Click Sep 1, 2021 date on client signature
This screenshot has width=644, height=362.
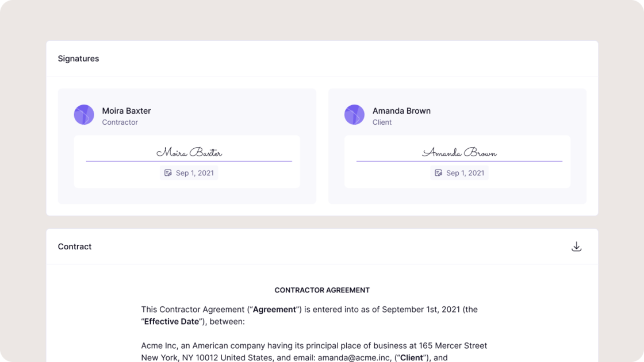coord(465,173)
